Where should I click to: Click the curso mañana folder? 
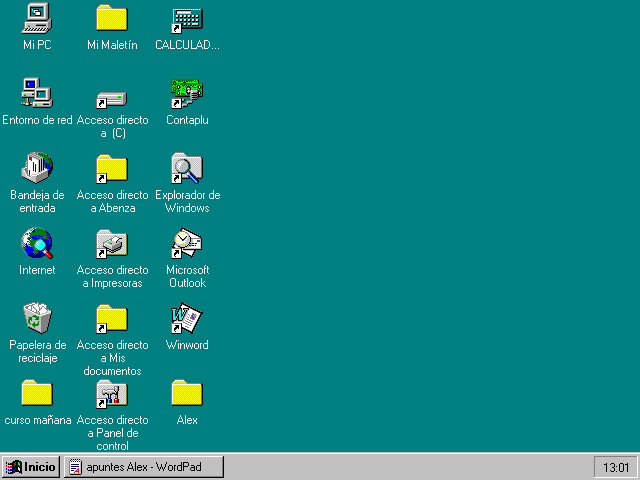coord(37,393)
